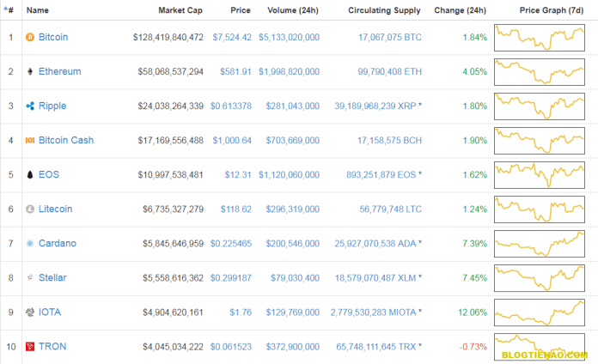The height and width of the screenshot is (364, 598).
Task: Click Bitcoin market cap $128,419,840,472
Action: point(168,38)
